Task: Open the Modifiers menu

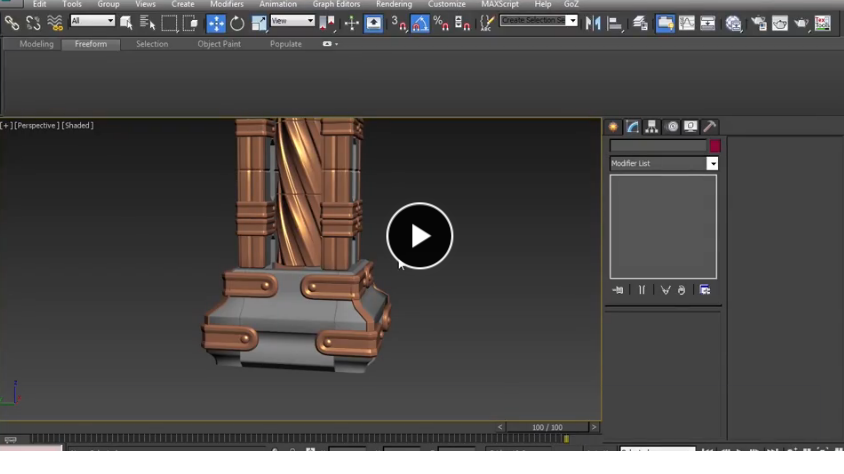Action: pyautogui.click(x=227, y=4)
